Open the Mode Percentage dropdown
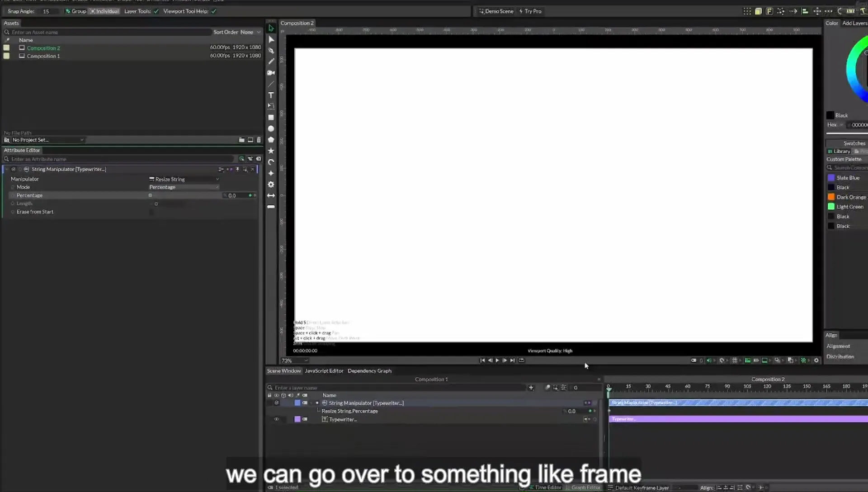Screen dimensions: 868x492 [184, 187]
